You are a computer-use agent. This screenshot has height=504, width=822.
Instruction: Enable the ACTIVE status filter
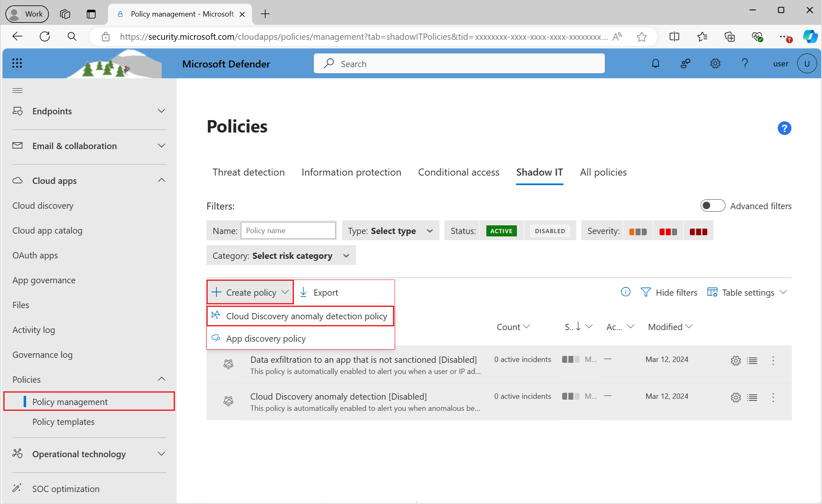pyautogui.click(x=502, y=231)
